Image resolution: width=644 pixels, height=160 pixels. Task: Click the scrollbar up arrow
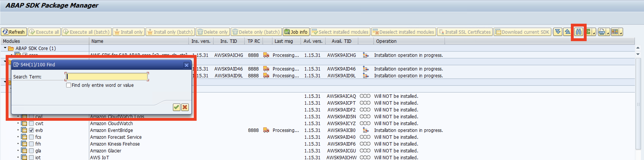[x=638, y=48]
